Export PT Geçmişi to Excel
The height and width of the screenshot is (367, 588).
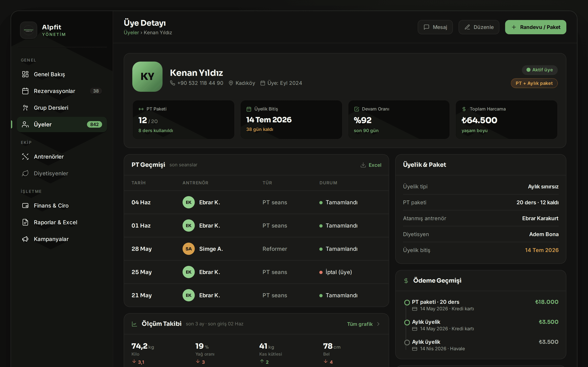[371, 165]
